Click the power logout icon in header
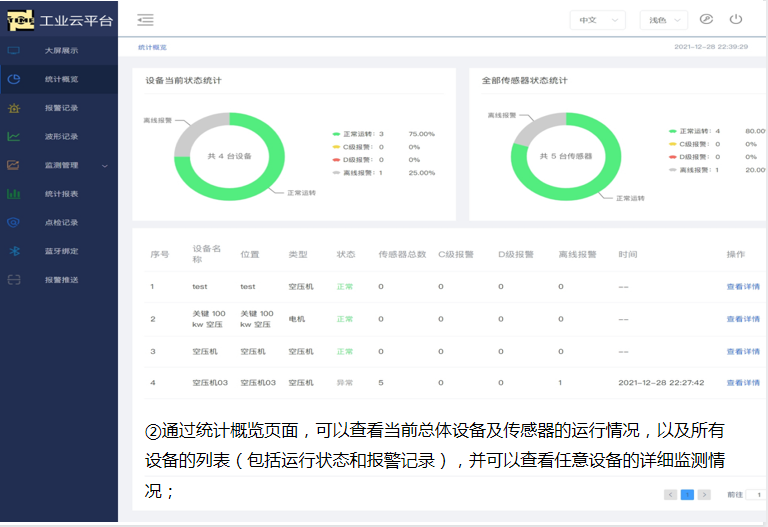The image size is (768, 527). click(x=736, y=19)
